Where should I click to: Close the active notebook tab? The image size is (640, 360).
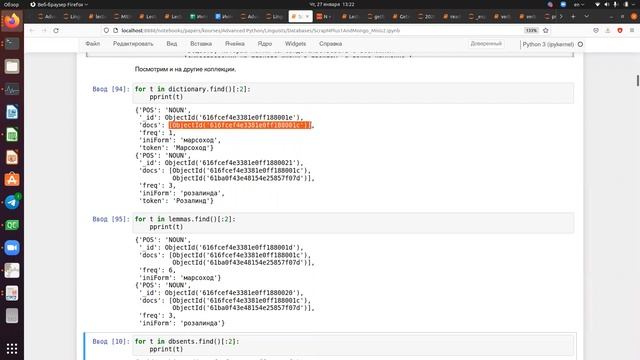307,17
